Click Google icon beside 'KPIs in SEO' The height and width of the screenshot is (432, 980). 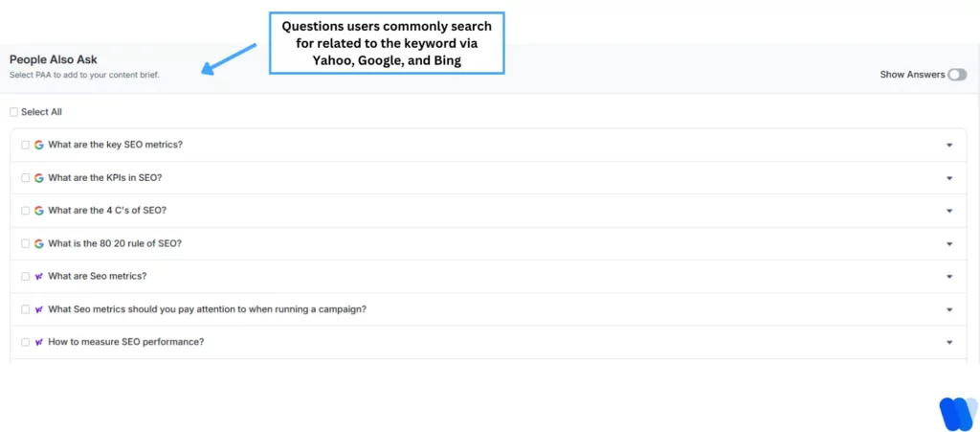pos(38,177)
